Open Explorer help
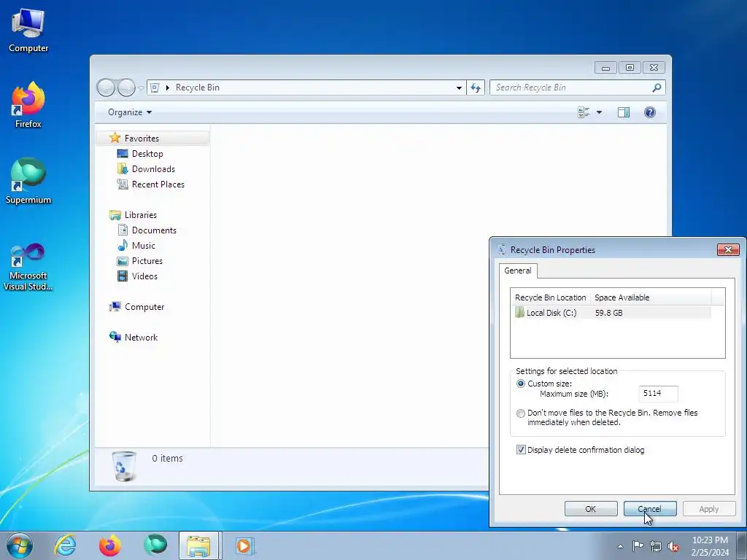The height and width of the screenshot is (560, 747). coord(650,112)
